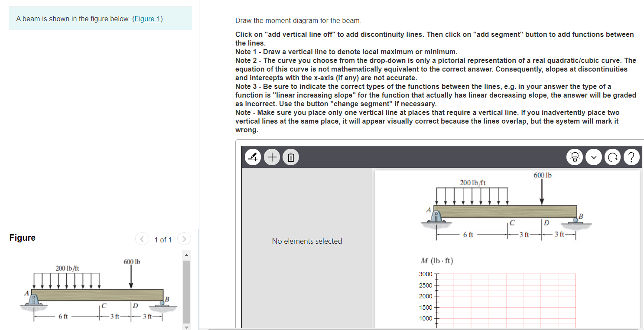Open the Figure 1 link
Screen dimensions: 644x330
(x=148, y=19)
